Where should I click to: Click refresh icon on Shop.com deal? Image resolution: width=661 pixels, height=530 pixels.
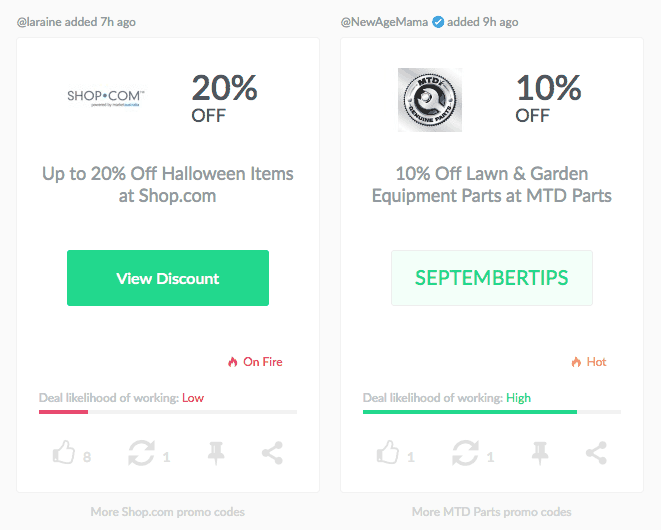142,453
